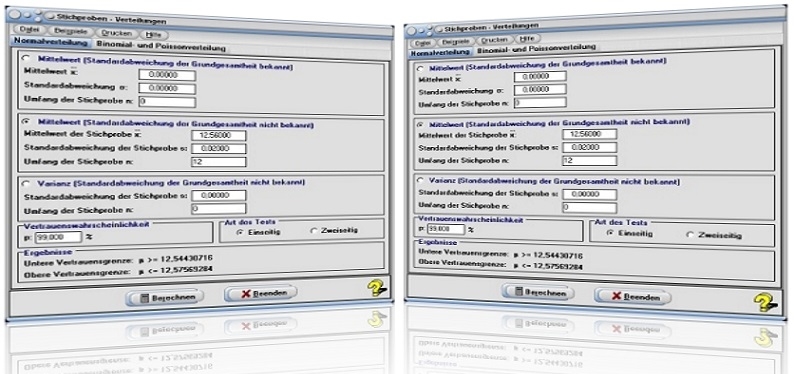Choose Zweiseitig test type in left window

coord(314,231)
